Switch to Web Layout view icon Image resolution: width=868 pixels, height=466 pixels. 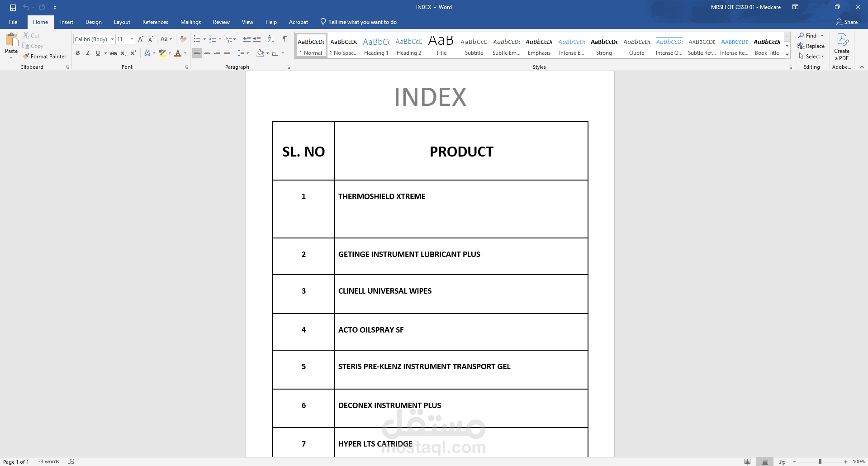(x=782, y=461)
